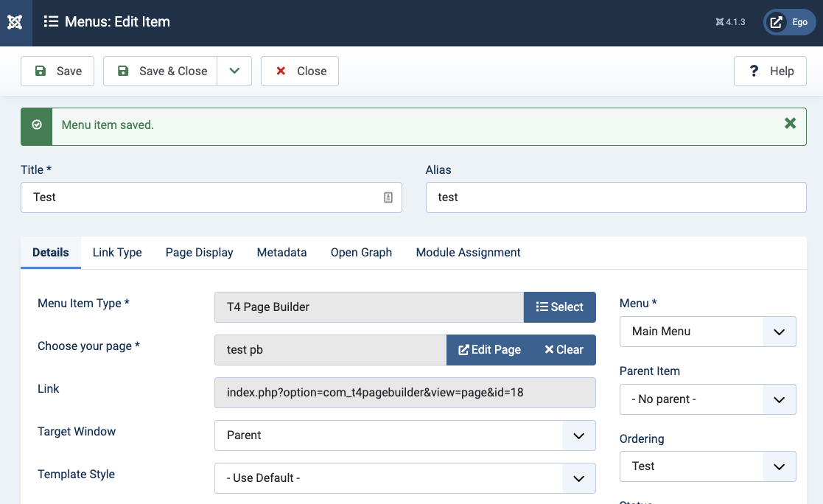Open the Module Assignment tab
This screenshot has height=504, width=823.
pos(468,253)
